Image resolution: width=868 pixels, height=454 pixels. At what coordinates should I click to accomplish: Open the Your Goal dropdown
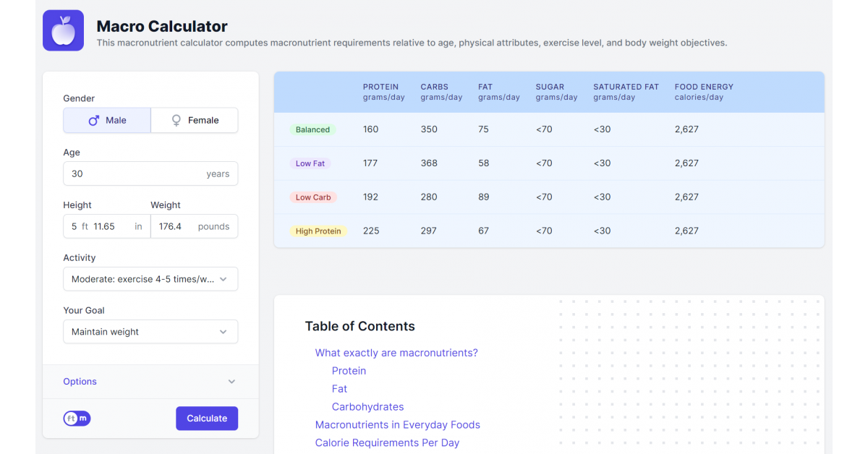coord(150,332)
